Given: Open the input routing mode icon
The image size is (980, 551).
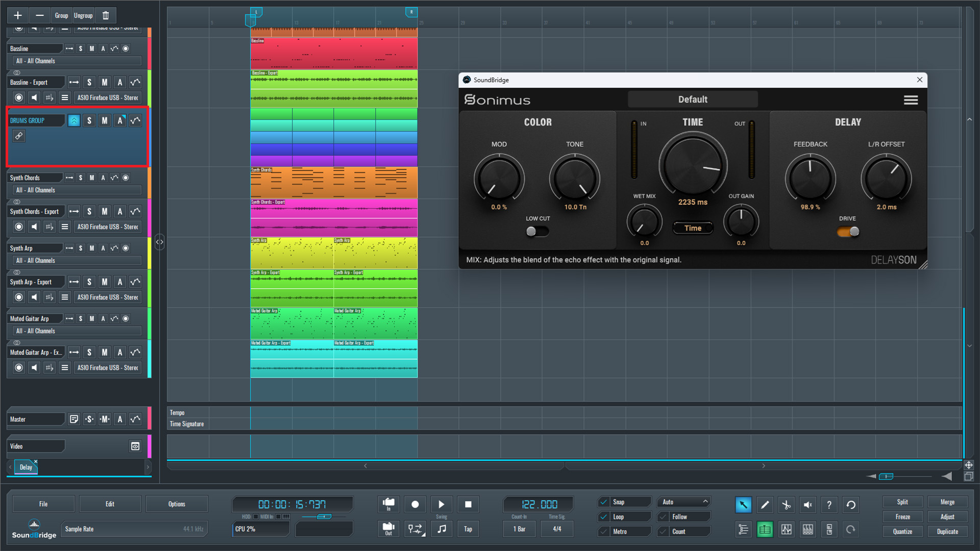Looking at the screenshot, I should [x=415, y=529].
